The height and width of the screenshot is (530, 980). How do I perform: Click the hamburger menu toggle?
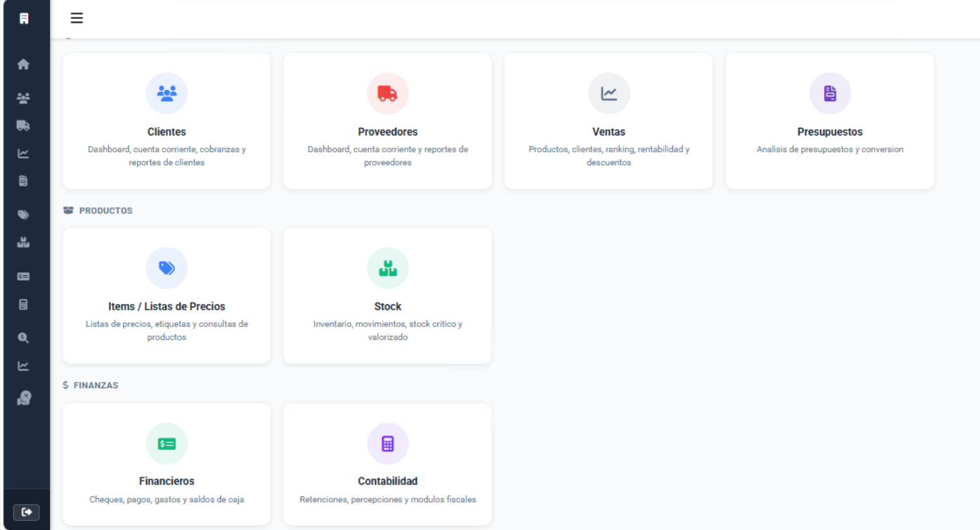(x=77, y=18)
